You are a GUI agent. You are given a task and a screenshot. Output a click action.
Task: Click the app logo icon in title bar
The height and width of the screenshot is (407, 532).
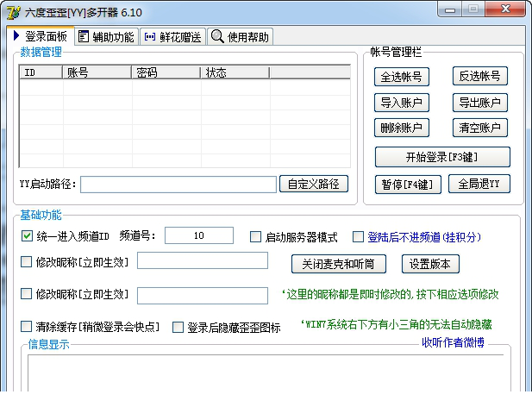click(x=13, y=13)
